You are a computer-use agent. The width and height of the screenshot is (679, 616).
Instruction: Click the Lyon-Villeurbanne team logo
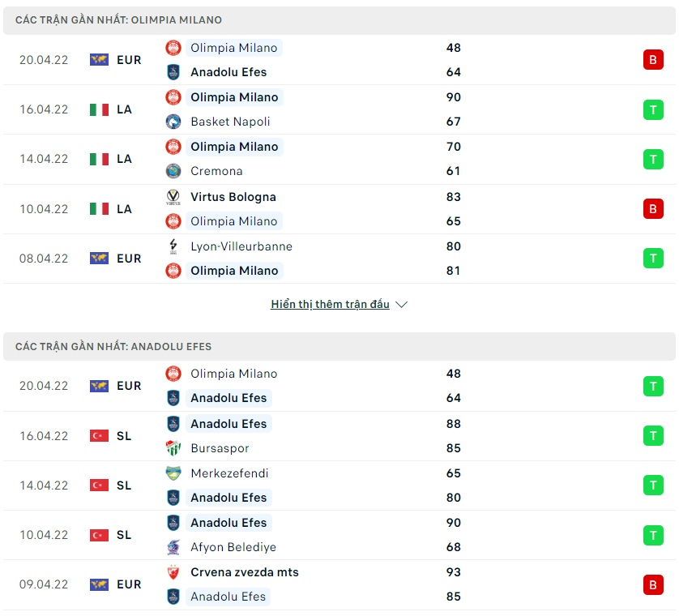coord(173,246)
